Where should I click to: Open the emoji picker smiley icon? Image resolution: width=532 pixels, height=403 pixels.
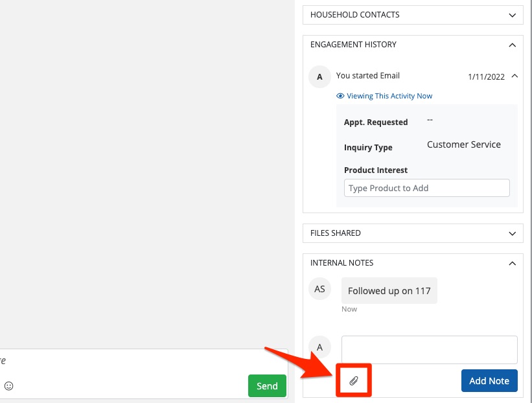pos(9,386)
